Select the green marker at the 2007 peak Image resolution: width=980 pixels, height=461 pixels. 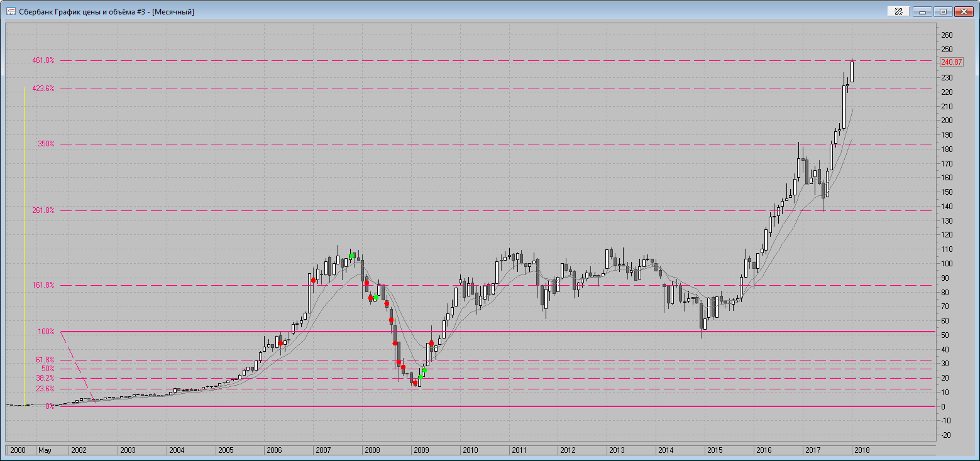(352, 256)
